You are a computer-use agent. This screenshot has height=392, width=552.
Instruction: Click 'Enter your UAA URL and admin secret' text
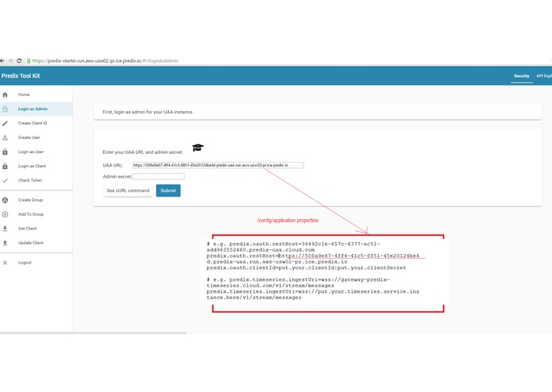pos(143,152)
